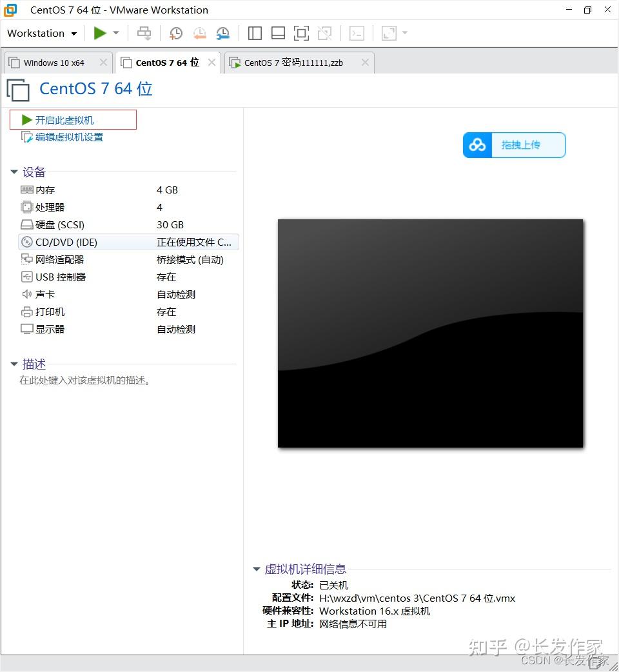Viewport: 619px width, 672px height.
Task: Expand the 虚拟机详细信息 details section
Action: (256, 569)
